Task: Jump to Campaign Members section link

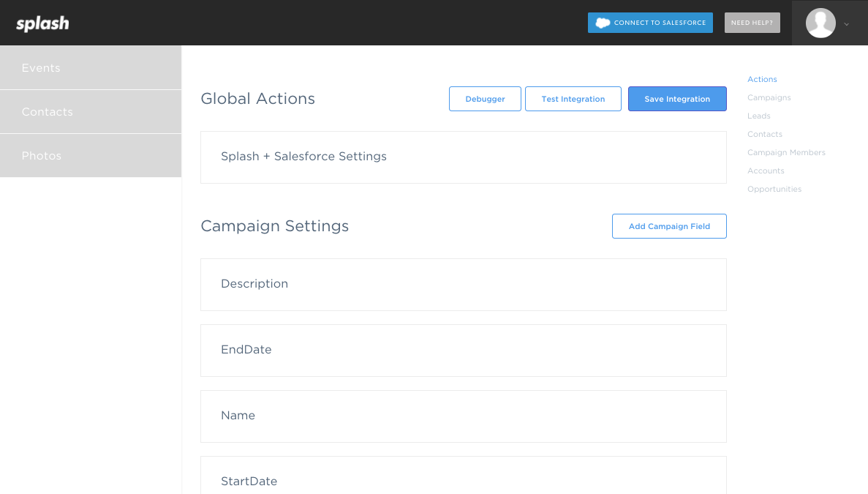Action: click(x=786, y=152)
